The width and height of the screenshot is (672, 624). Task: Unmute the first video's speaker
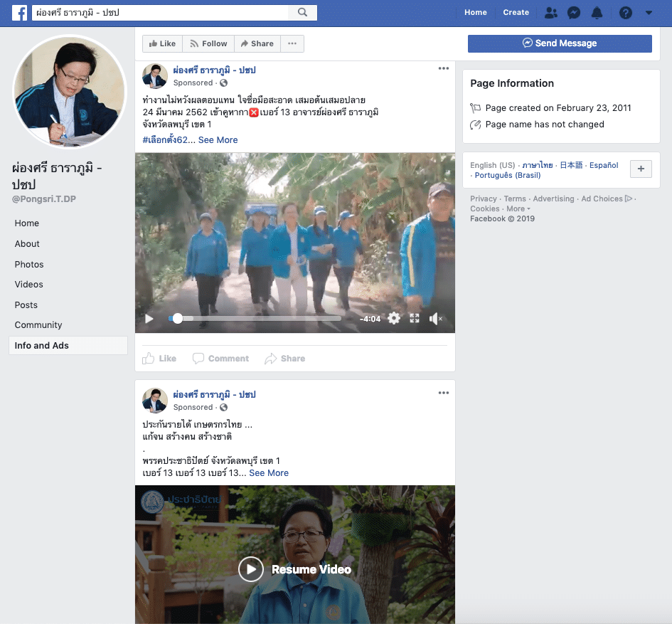pos(435,319)
